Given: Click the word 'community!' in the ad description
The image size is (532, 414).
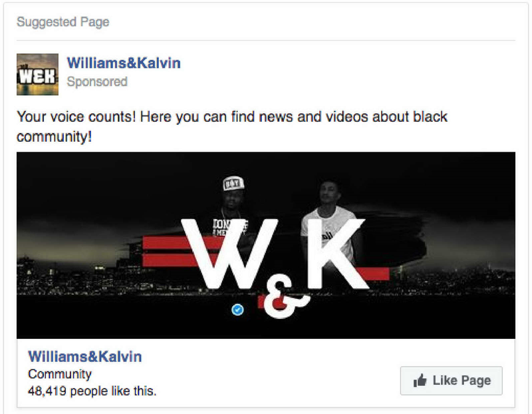Looking at the screenshot, I should click(x=55, y=137).
